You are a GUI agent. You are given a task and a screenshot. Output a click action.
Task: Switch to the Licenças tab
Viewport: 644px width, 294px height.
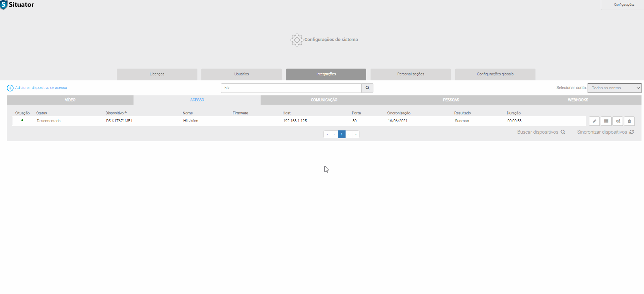tap(157, 74)
